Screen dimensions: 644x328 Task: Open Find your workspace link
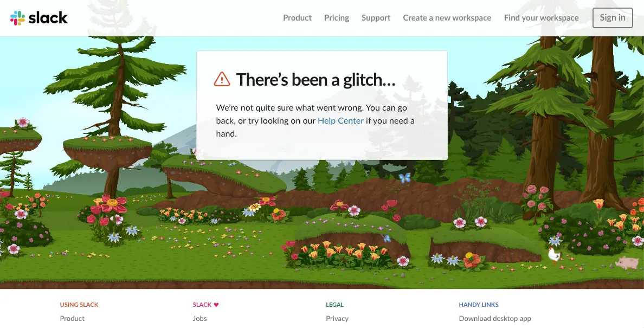[x=542, y=18]
